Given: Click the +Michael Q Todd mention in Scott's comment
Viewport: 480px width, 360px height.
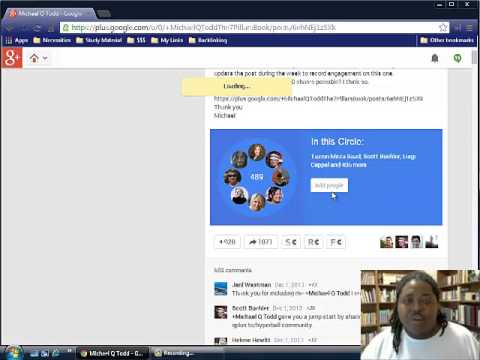Looking at the screenshot, I should [254, 317].
